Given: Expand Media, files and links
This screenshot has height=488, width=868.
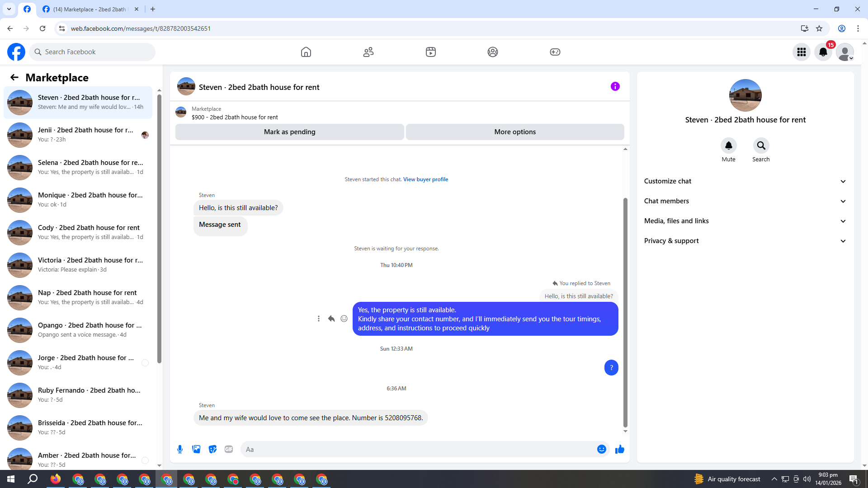Looking at the screenshot, I should 745,221.
